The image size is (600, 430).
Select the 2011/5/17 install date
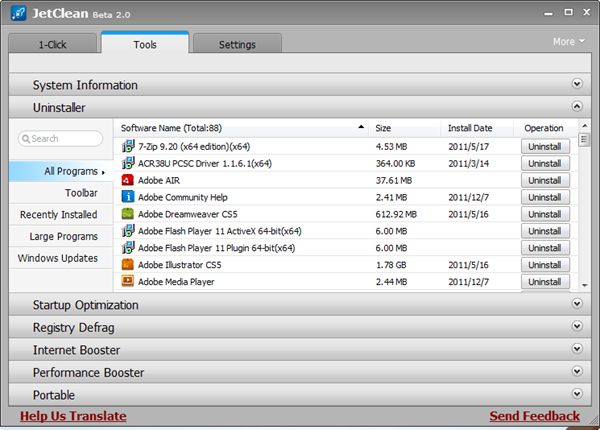468,147
